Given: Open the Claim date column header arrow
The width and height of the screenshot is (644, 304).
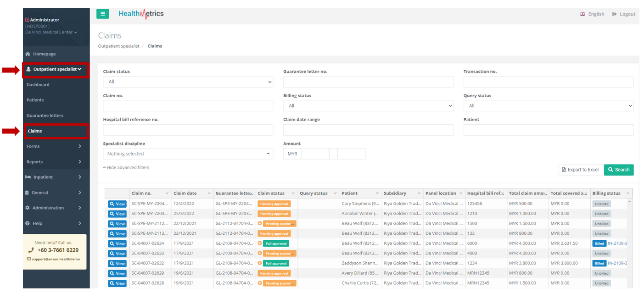Looking at the screenshot, I should (x=209, y=193).
